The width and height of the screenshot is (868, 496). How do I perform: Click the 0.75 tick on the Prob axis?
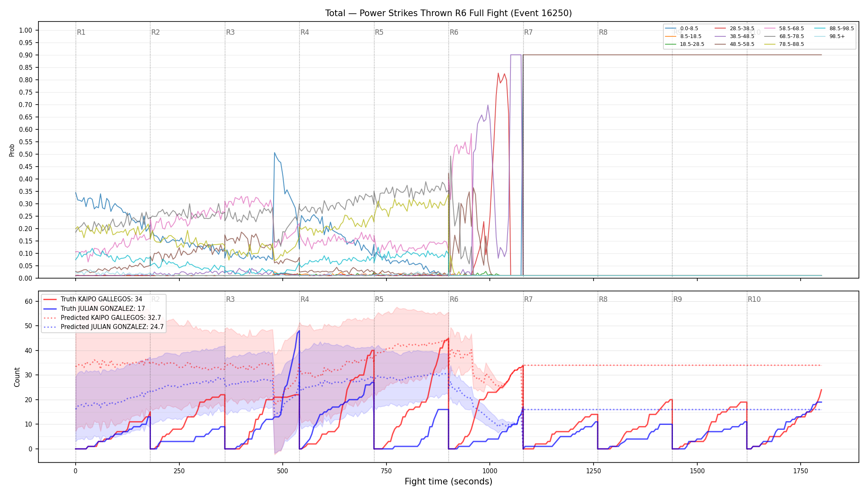coord(26,92)
